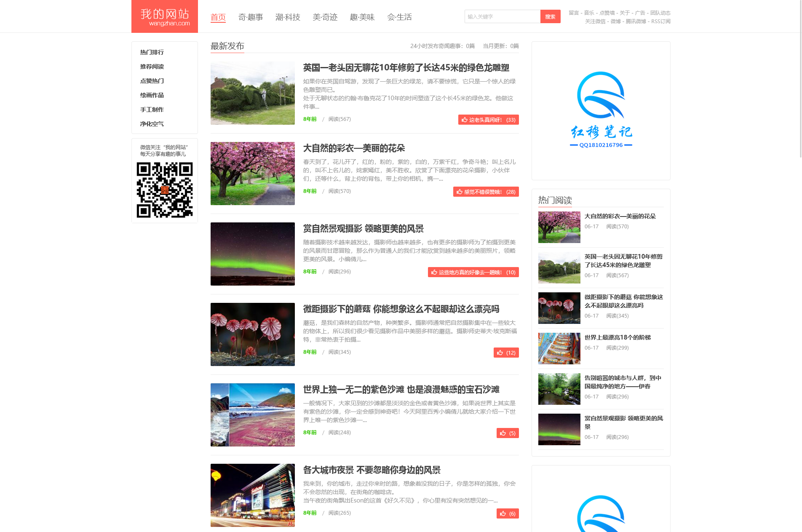Switch to the 趣·美味 tab
This screenshot has height=532, width=802.
(x=362, y=17)
